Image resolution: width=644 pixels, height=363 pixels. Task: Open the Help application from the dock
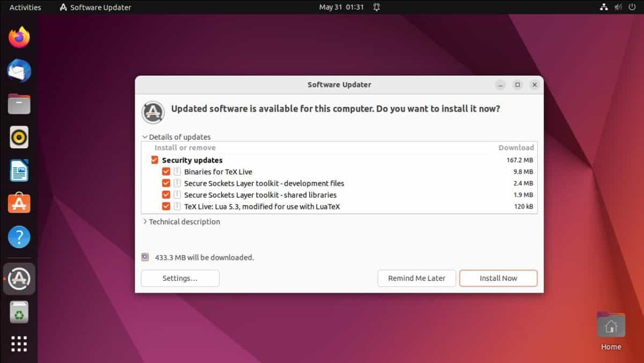click(x=19, y=237)
